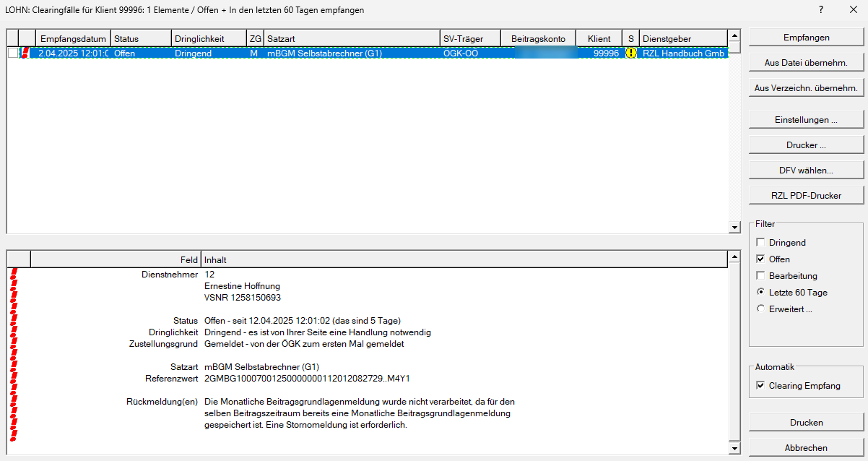Tick the checkbox of the clearing case row

[12, 53]
